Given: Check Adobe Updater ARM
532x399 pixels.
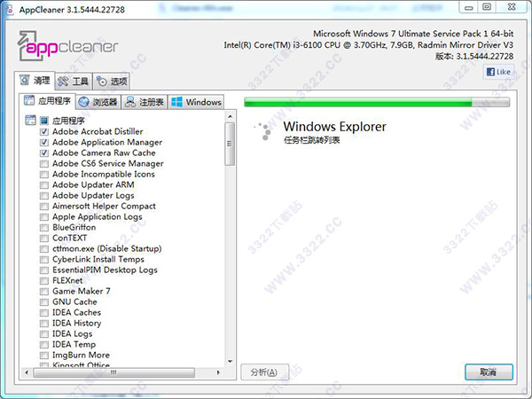Looking at the screenshot, I should (x=44, y=185).
